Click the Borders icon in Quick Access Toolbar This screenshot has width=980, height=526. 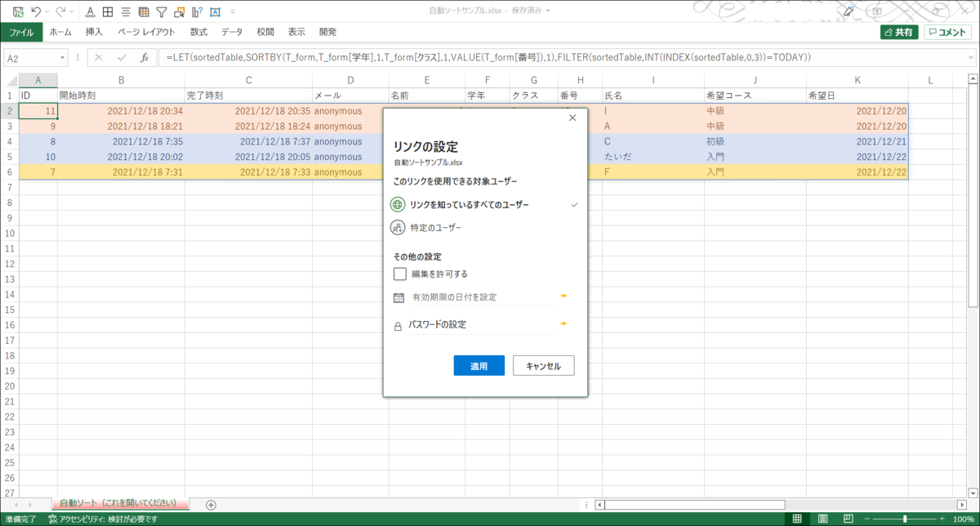click(x=107, y=12)
